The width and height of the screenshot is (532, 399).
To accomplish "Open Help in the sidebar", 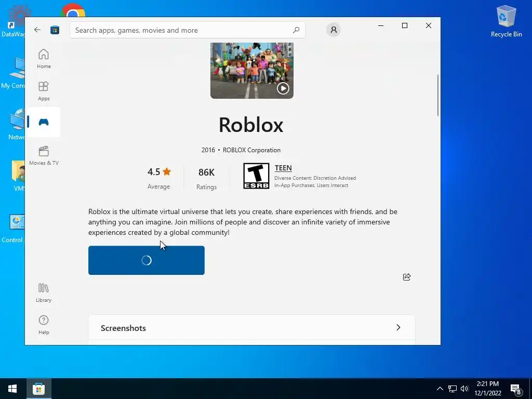I will pyautogui.click(x=44, y=325).
